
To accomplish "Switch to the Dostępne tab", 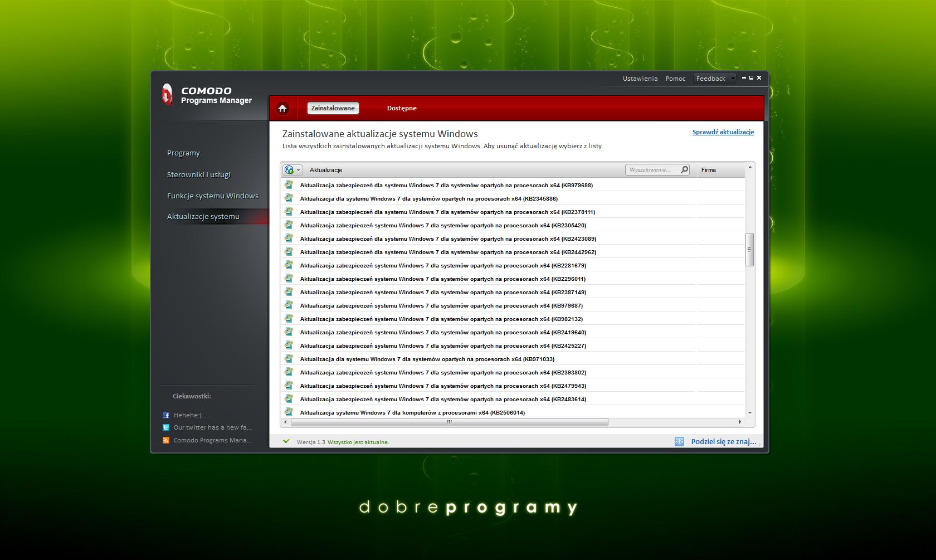I will tap(402, 108).
